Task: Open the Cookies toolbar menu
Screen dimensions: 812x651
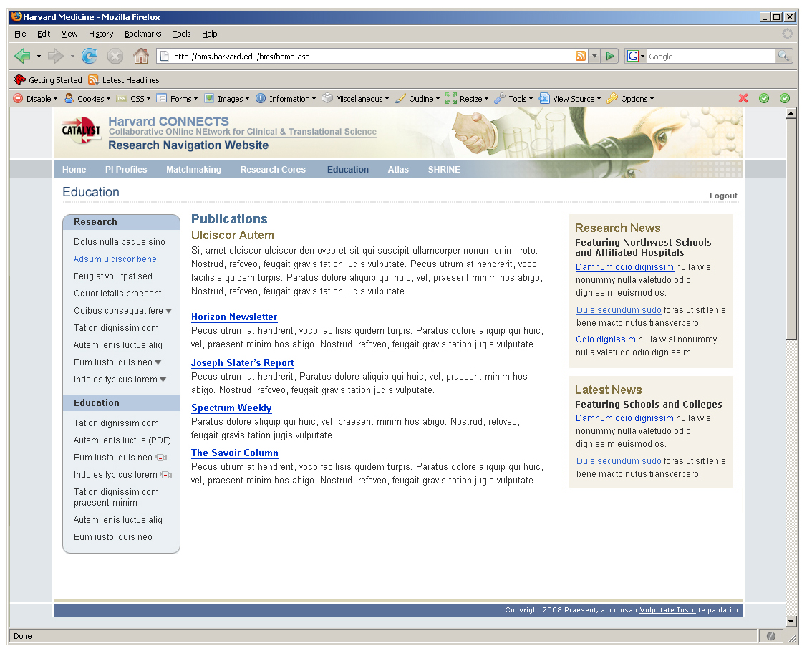Action: click(87, 98)
